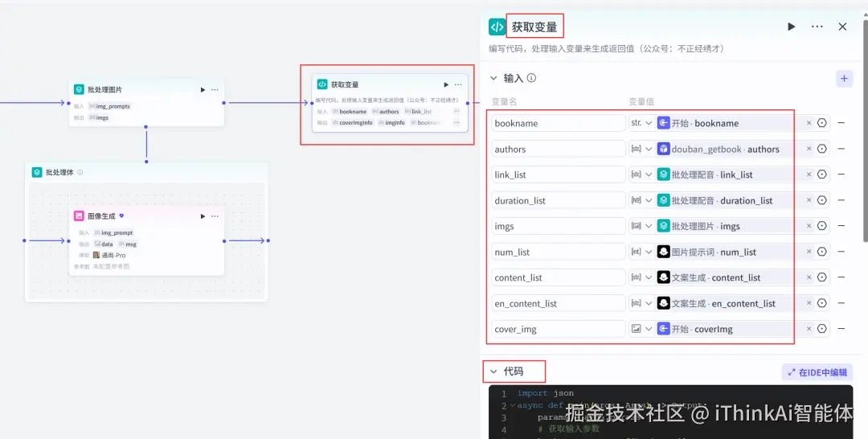
Task: Open the panel's three-dot more menu
Action: point(817,27)
